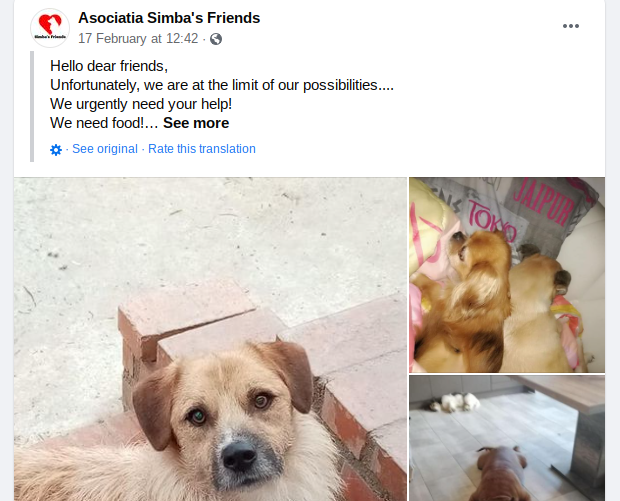Open large photo of tan dog by bricks

pyautogui.click(x=210, y=339)
